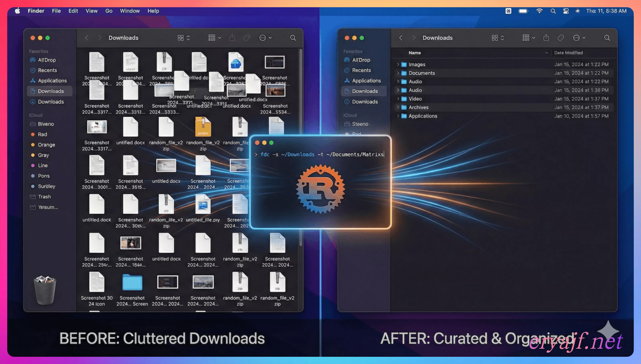The image size is (641, 364).
Task: Open Control Center in menu bar
Action: click(x=566, y=11)
